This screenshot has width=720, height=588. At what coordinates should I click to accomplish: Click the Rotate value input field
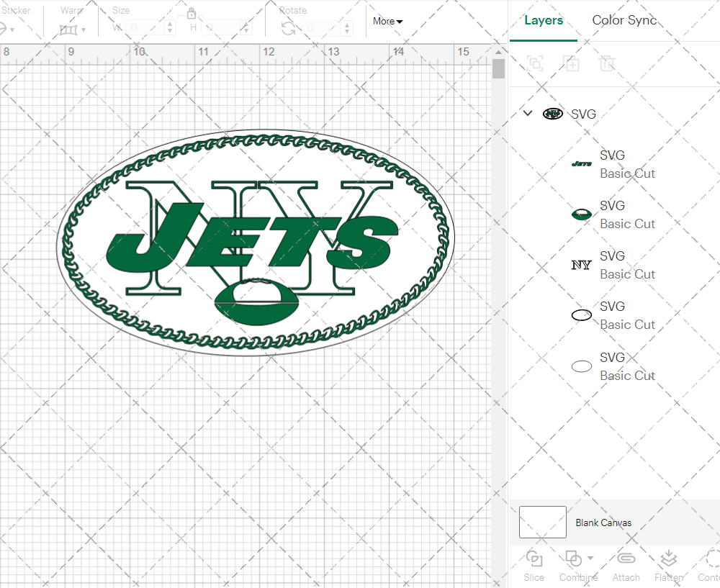click(320, 29)
